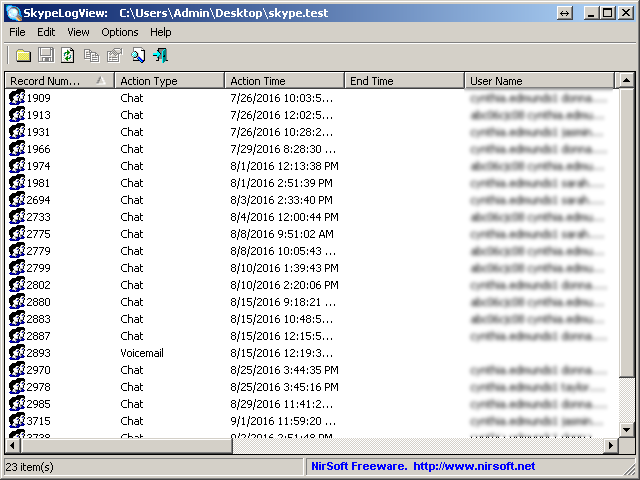Click the vertical scrollbar up arrow
This screenshot has height=480, width=640.
pyautogui.click(x=627, y=80)
